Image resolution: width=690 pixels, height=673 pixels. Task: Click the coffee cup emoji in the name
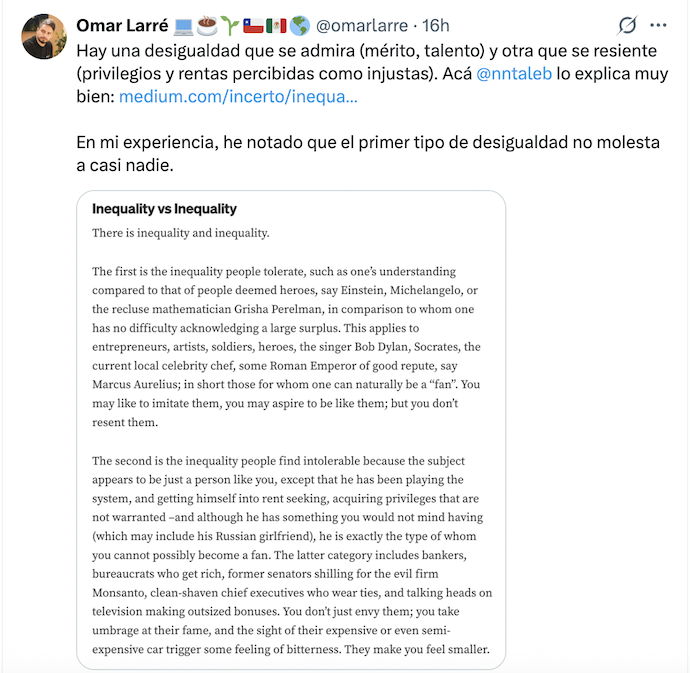click(x=208, y=25)
